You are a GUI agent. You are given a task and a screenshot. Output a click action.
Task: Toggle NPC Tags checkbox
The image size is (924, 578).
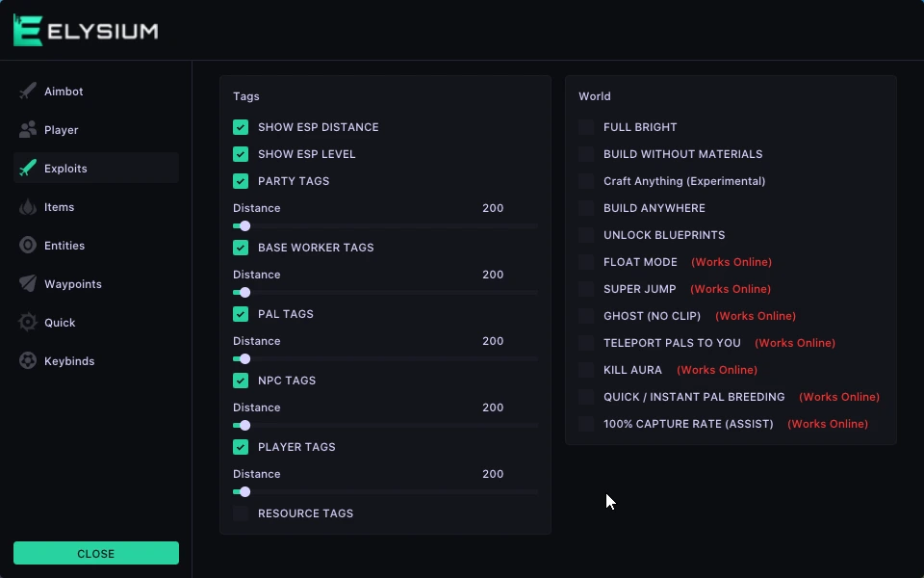[x=241, y=381]
